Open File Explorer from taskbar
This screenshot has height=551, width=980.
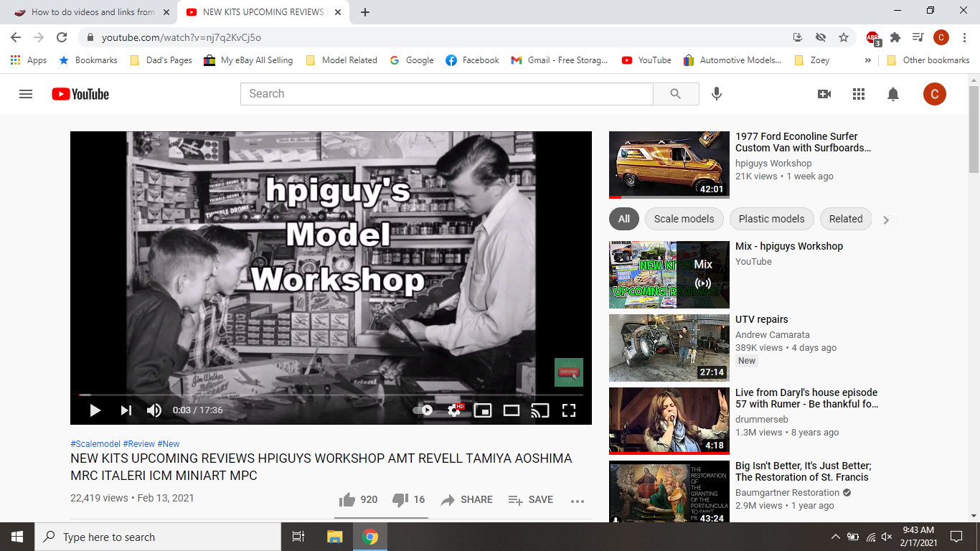click(x=335, y=537)
